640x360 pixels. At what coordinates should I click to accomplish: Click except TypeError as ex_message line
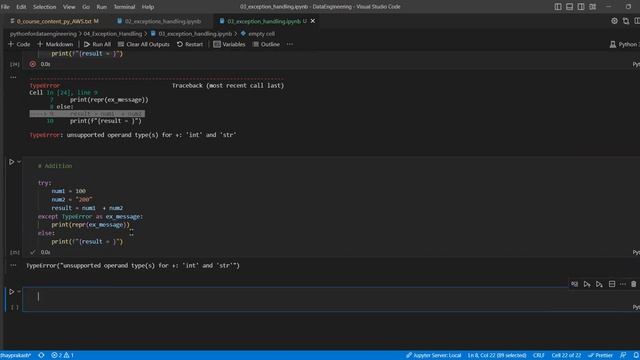[90, 217]
